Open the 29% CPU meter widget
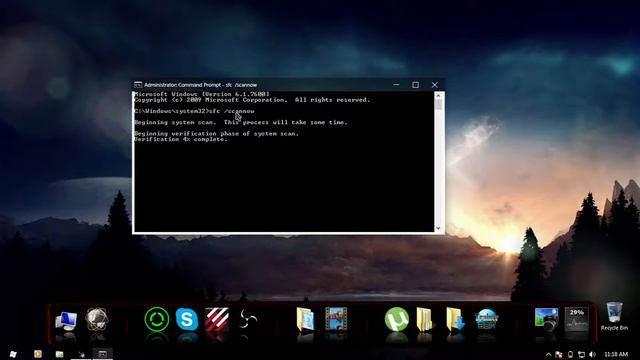The width and height of the screenshot is (640, 360). coord(576,319)
